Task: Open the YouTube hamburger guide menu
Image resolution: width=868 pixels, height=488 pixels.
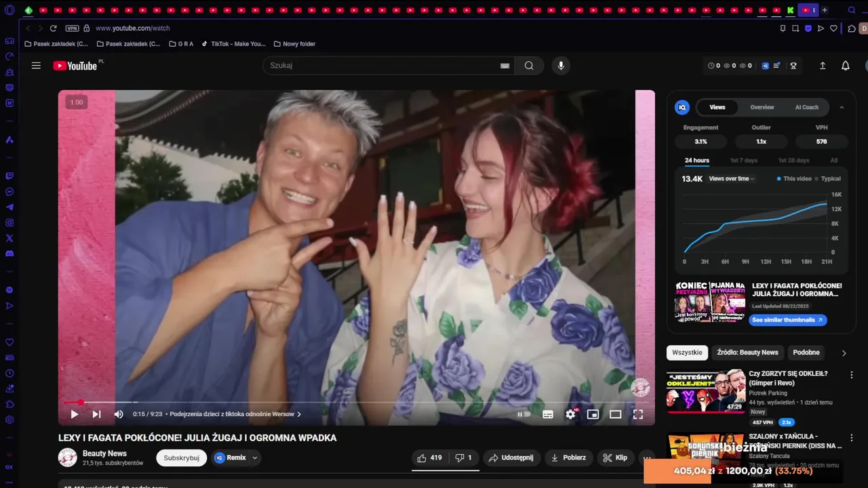Action: pos(36,66)
